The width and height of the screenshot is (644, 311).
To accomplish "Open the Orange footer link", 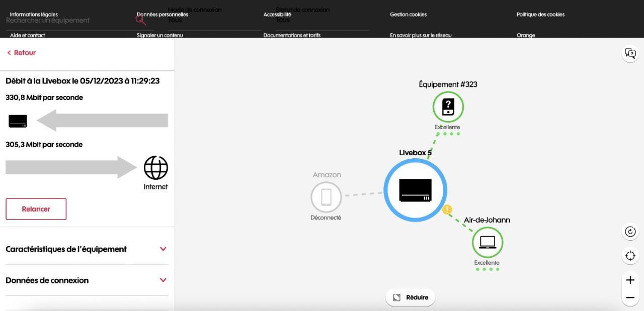I will point(526,35).
